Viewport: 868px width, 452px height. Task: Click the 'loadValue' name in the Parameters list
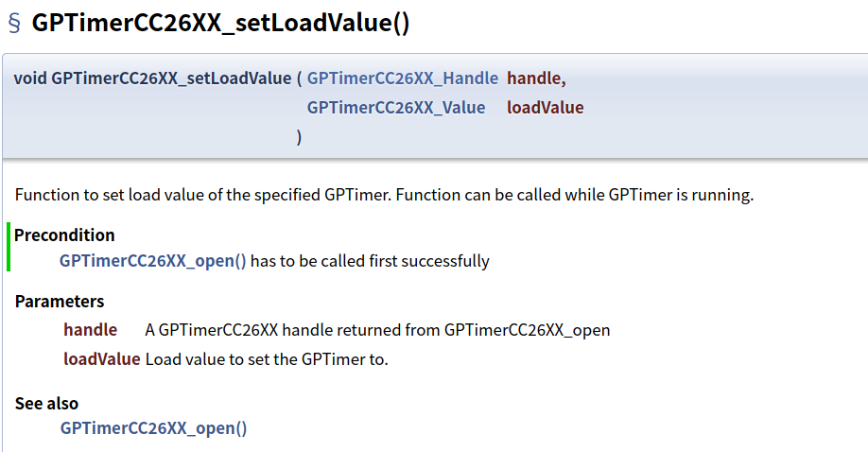pyautogui.click(x=101, y=359)
